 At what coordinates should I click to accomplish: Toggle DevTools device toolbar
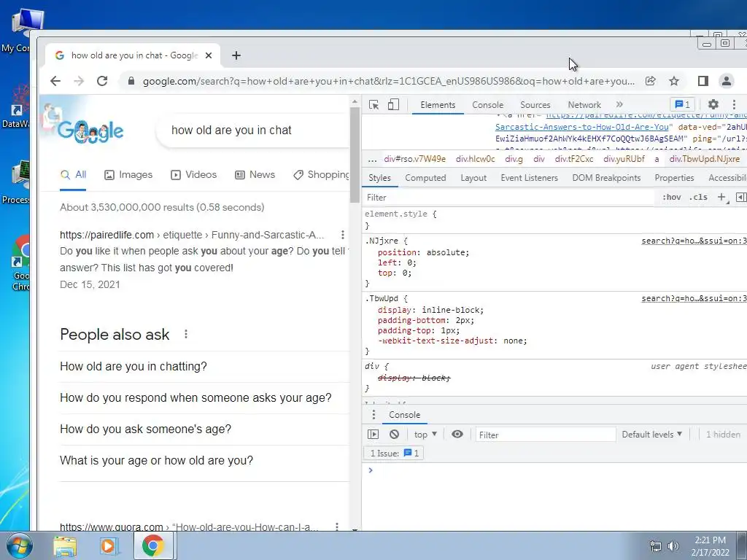[393, 105]
